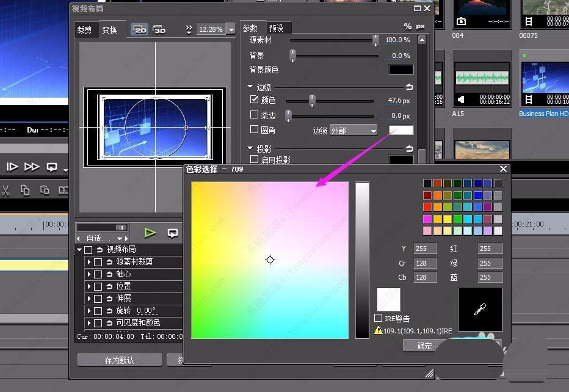Enable the 圆角 checkbox
The width and height of the screenshot is (569, 392).
pyautogui.click(x=255, y=129)
